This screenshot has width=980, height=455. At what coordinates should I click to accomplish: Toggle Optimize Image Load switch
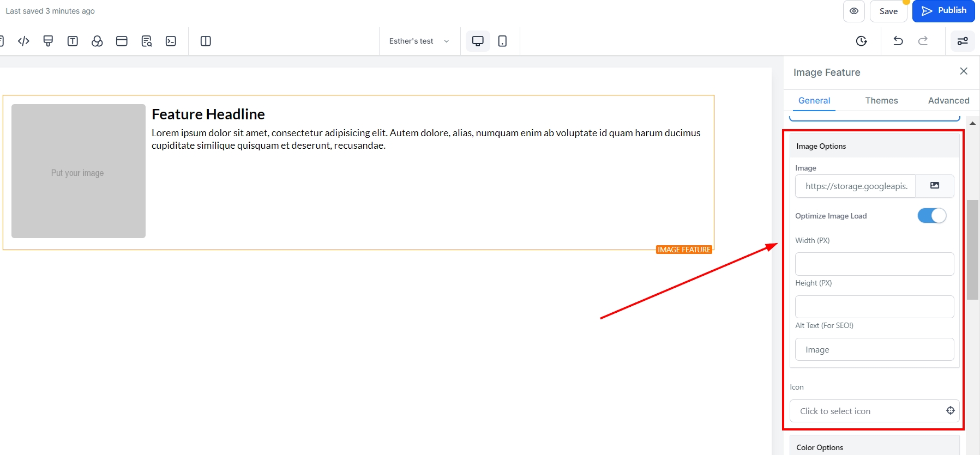pos(931,216)
